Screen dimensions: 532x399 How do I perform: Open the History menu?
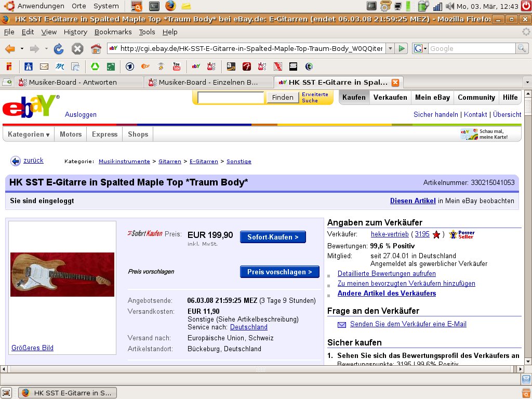click(x=75, y=32)
